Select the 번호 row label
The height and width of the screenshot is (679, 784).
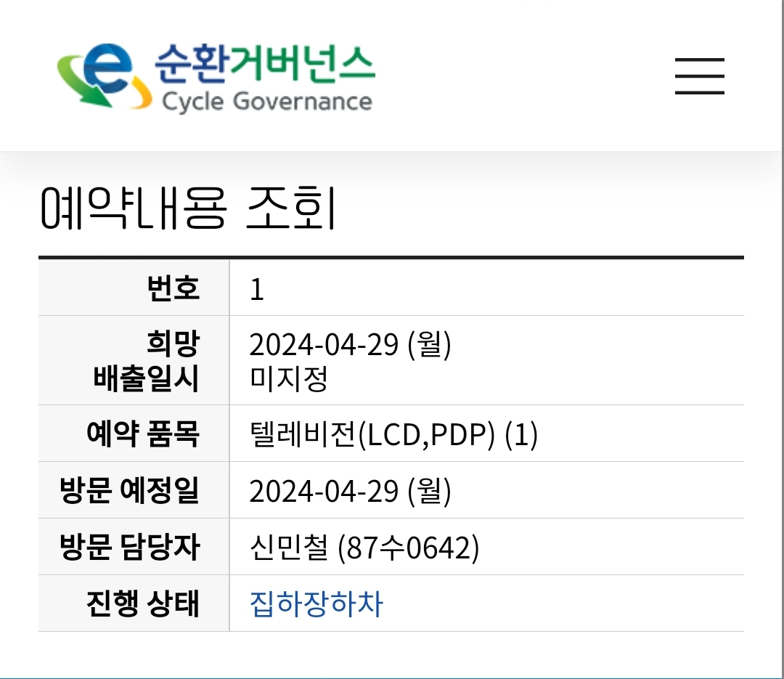pos(173,288)
